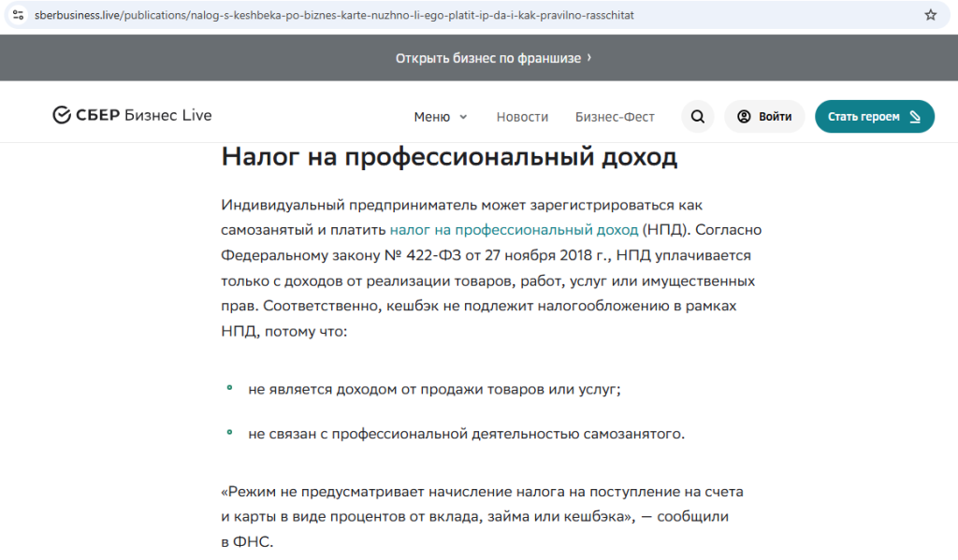
Task: Click the user profile icon beside Войти
Action: tap(744, 117)
